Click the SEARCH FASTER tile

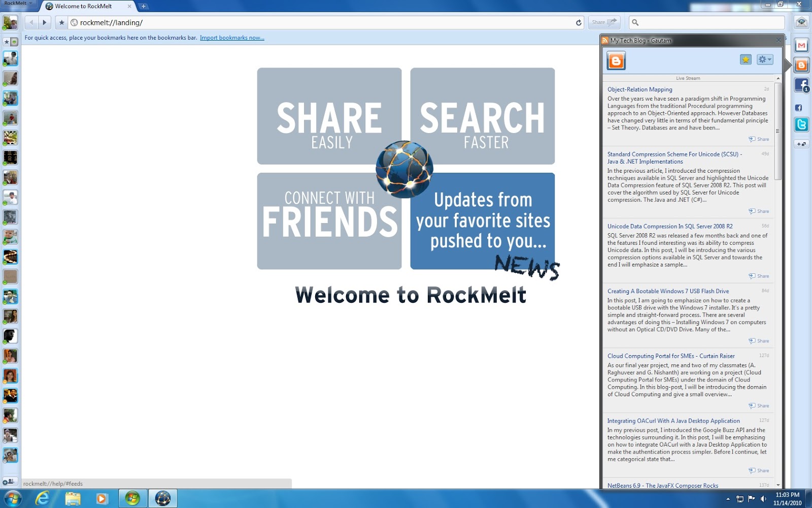[483, 116]
